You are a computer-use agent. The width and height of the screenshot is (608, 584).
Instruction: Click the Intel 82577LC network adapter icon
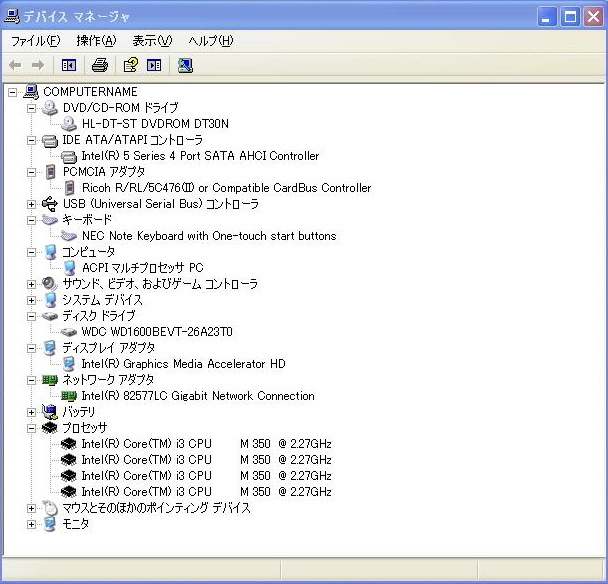pos(69,396)
